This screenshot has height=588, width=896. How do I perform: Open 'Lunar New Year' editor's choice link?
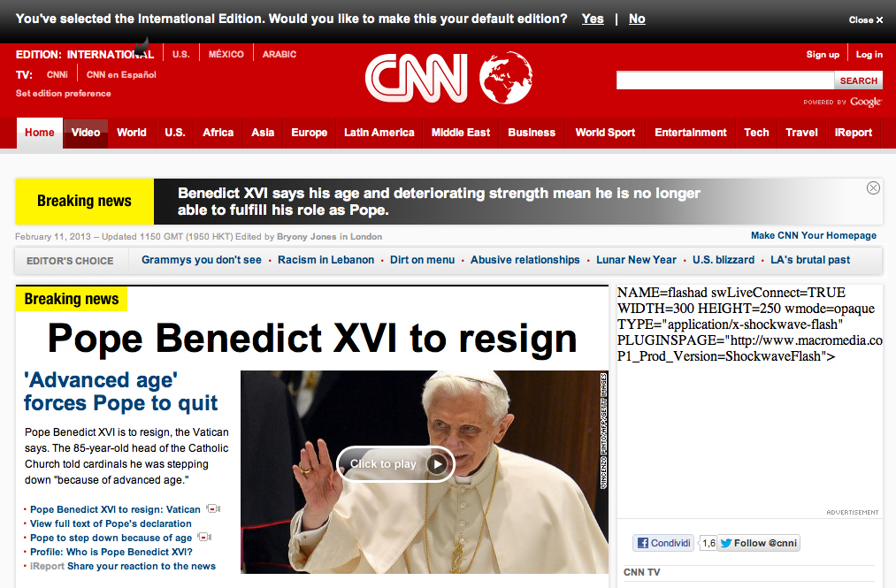(636, 260)
